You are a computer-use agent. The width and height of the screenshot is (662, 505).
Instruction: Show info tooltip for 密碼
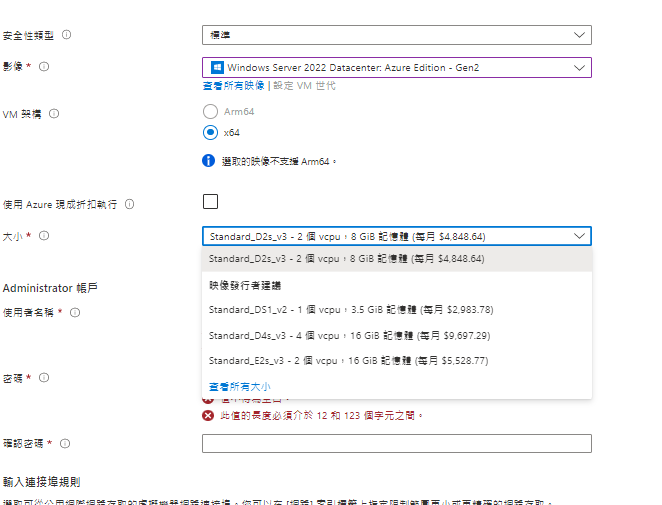(x=44, y=377)
